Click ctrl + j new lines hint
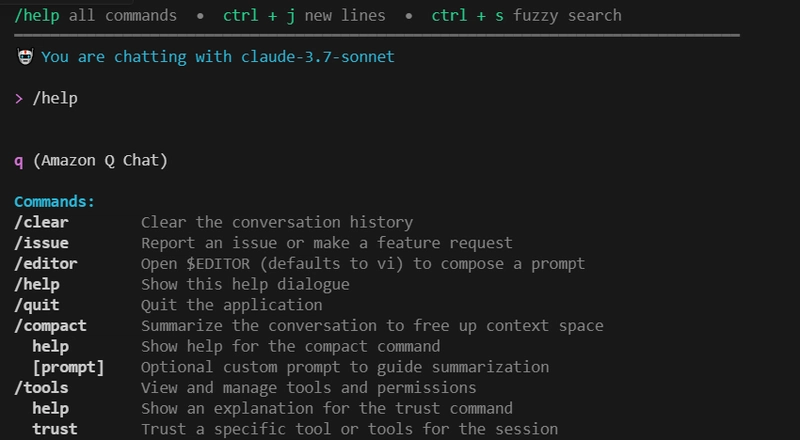800x440 pixels. coord(304,16)
